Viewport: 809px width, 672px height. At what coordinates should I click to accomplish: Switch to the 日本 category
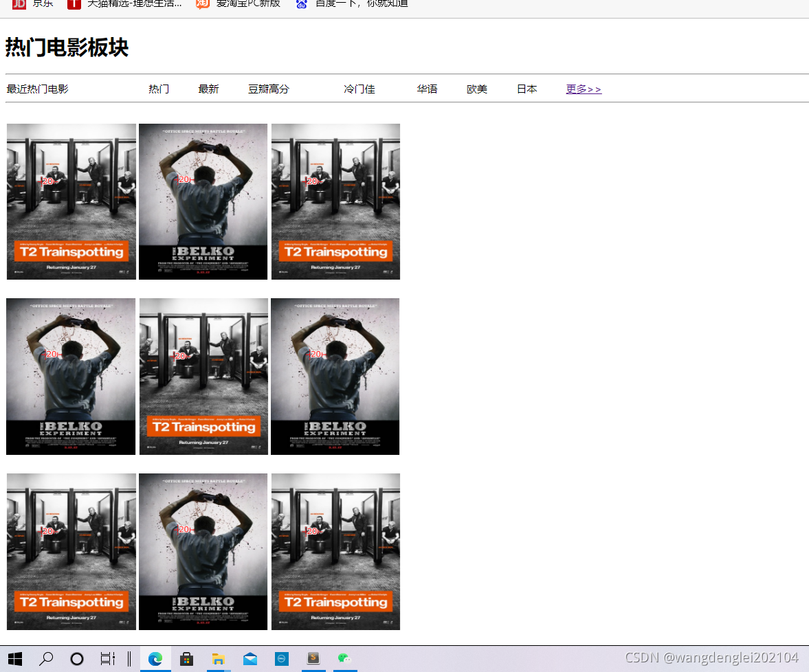[x=527, y=89]
